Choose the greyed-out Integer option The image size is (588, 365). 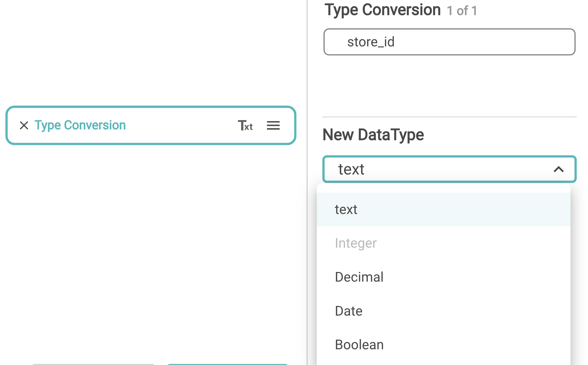[356, 243]
